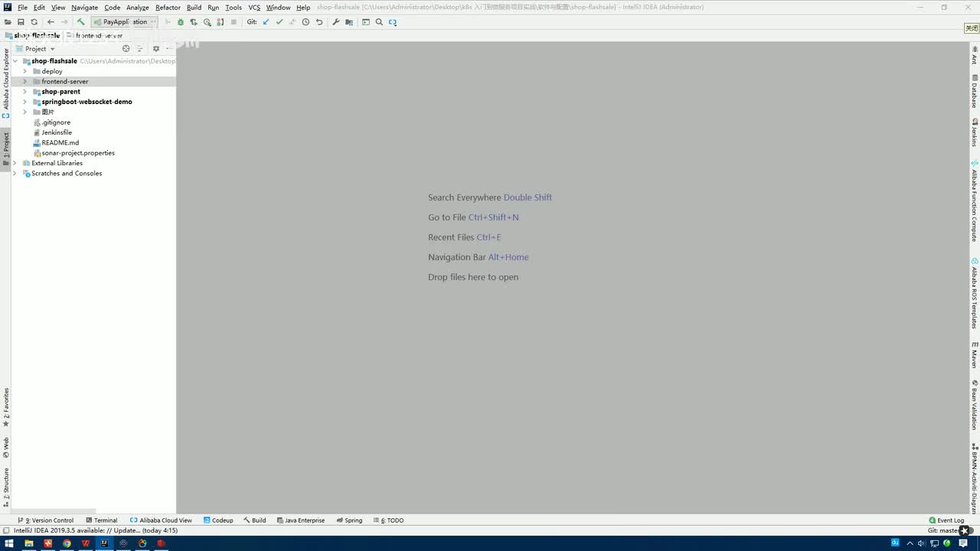Open the Refactor menu
The width and height of the screenshot is (980, 551).
tap(168, 8)
